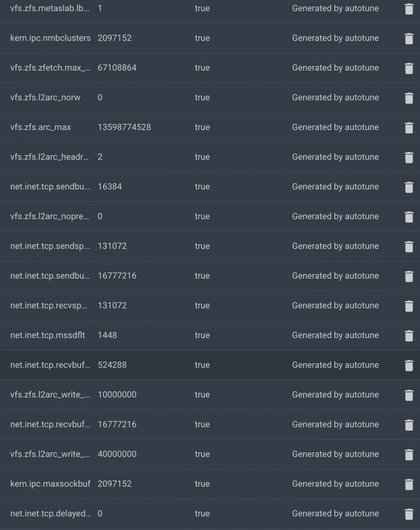Remove the vfs.zfs.l2arc_norw entry
Viewport: 420px width, 530px height.
click(409, 98)
